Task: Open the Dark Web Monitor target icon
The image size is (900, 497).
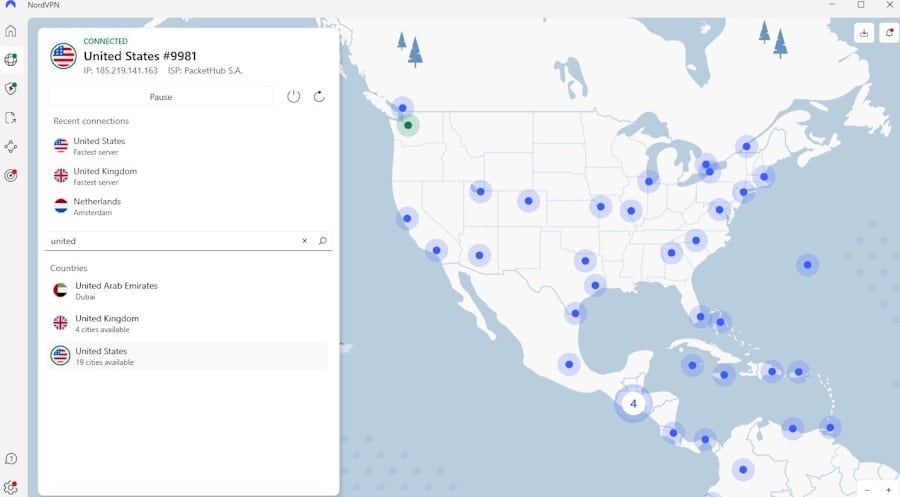Action: 11,176
